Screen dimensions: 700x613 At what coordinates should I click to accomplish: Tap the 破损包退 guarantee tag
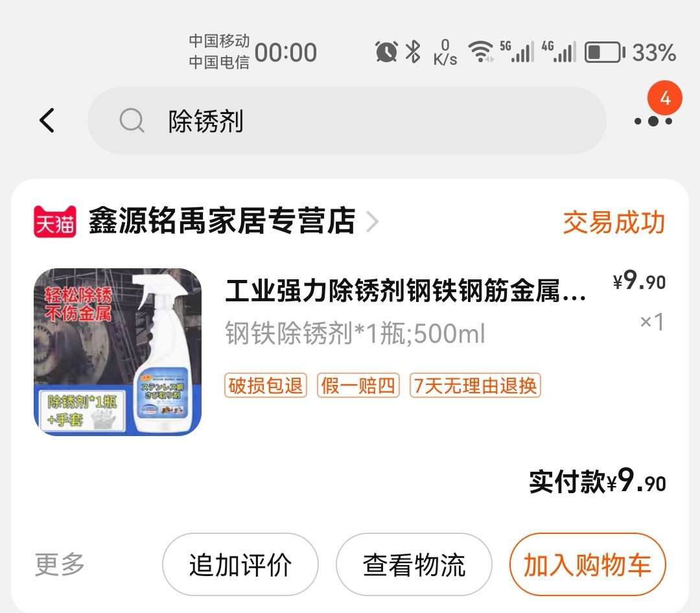click(x=266, y=386)
